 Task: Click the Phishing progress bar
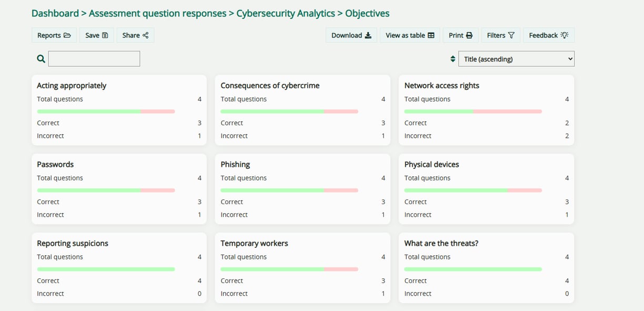pos(289,190)
